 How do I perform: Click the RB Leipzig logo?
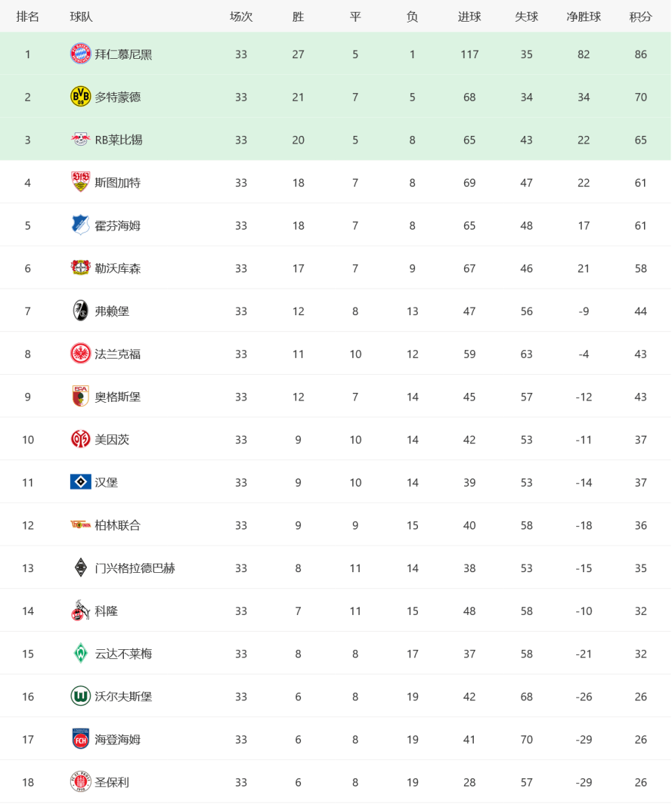click(x=80, y=139)
